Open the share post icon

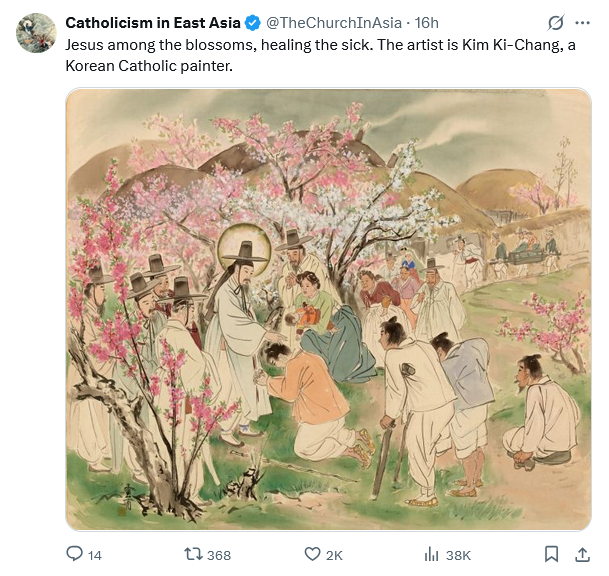coord(582,554)
